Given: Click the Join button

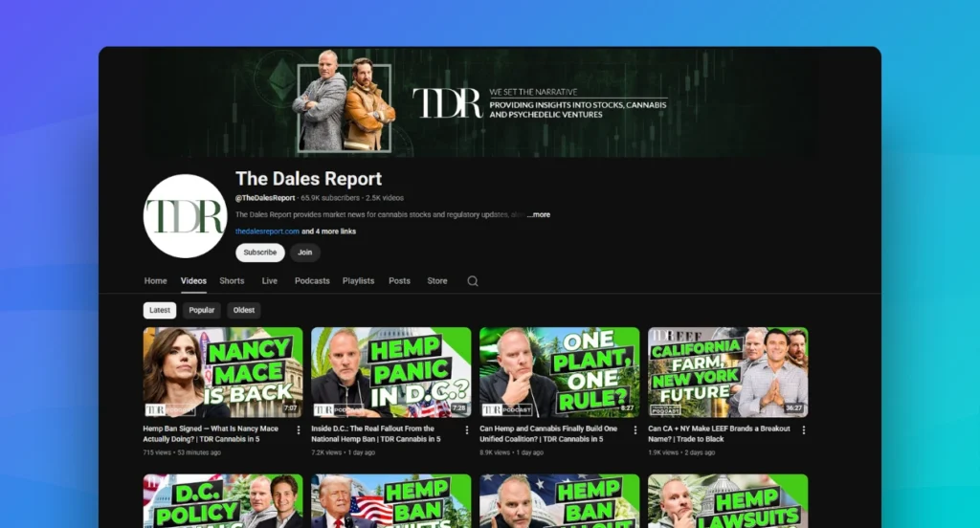Looking at the screenshot, I should coord(305,253).
